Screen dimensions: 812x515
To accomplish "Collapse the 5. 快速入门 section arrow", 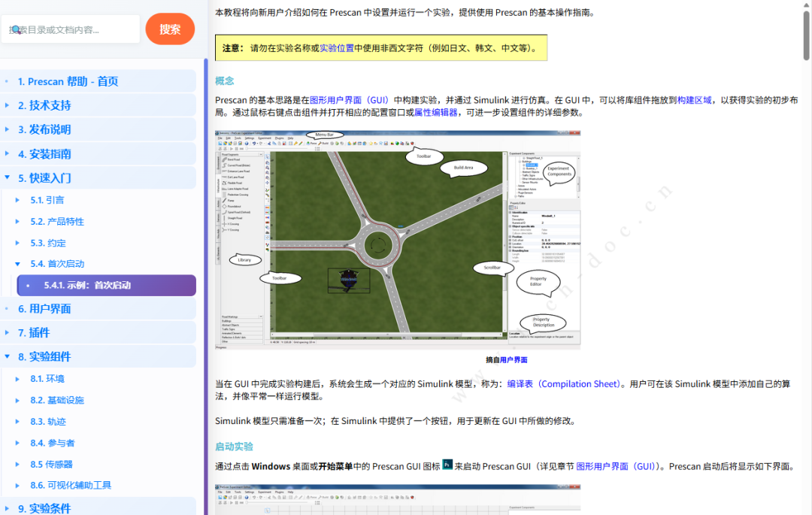I will [8, 177].
